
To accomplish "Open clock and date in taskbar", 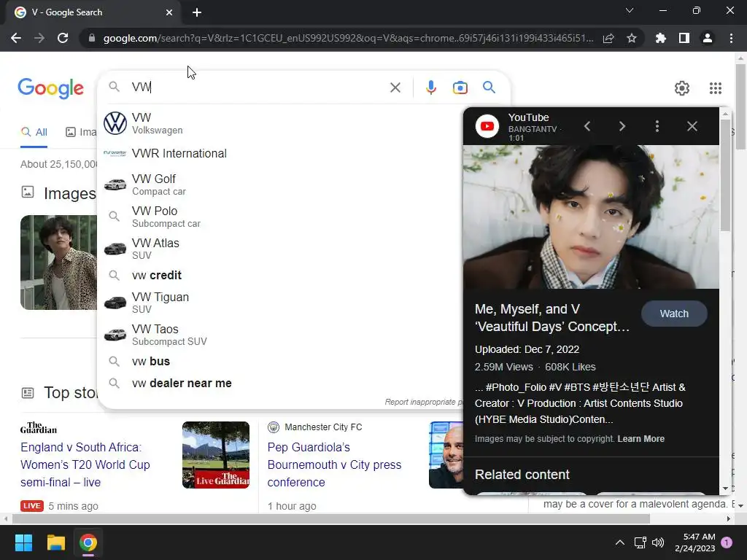I will (695, 542).
